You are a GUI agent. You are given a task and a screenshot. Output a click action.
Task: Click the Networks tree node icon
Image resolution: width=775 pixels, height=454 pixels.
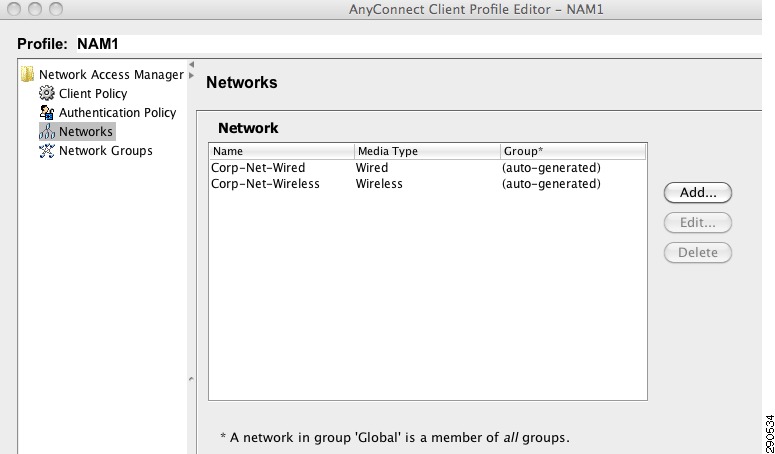pyautogui.click(x=47, y=131)
